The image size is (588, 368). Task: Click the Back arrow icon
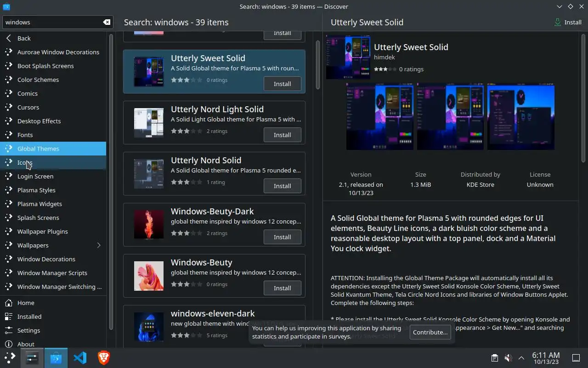tap(8, 38)
